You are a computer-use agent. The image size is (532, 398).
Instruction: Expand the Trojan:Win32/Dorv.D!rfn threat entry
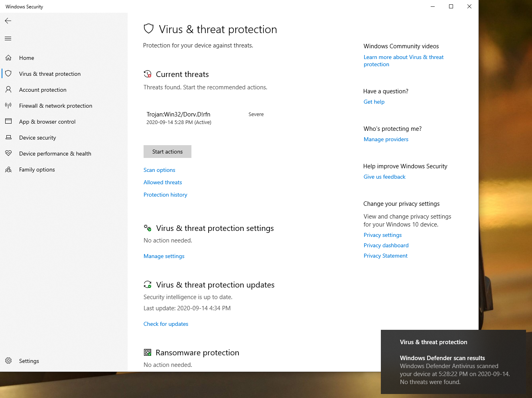point(205,118)
